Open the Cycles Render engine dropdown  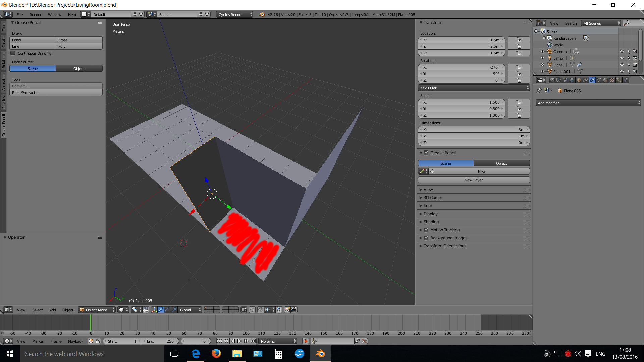pyautogui.click(x=234, y=14)
